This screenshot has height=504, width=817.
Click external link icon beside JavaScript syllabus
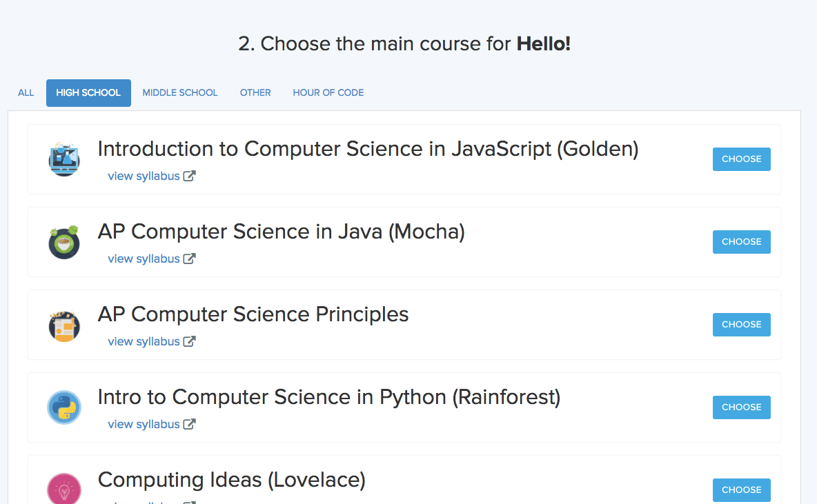[x=189, y=176]
